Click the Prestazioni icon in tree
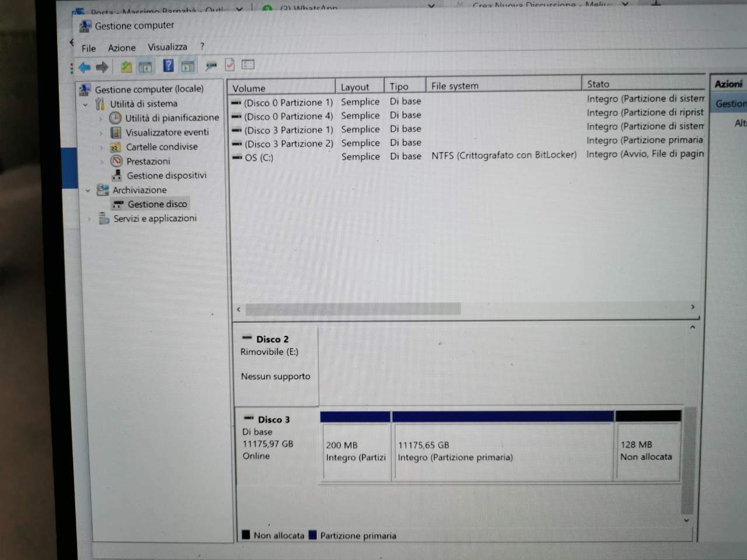The height and width of the screenshot is (560, 747). 116,161
